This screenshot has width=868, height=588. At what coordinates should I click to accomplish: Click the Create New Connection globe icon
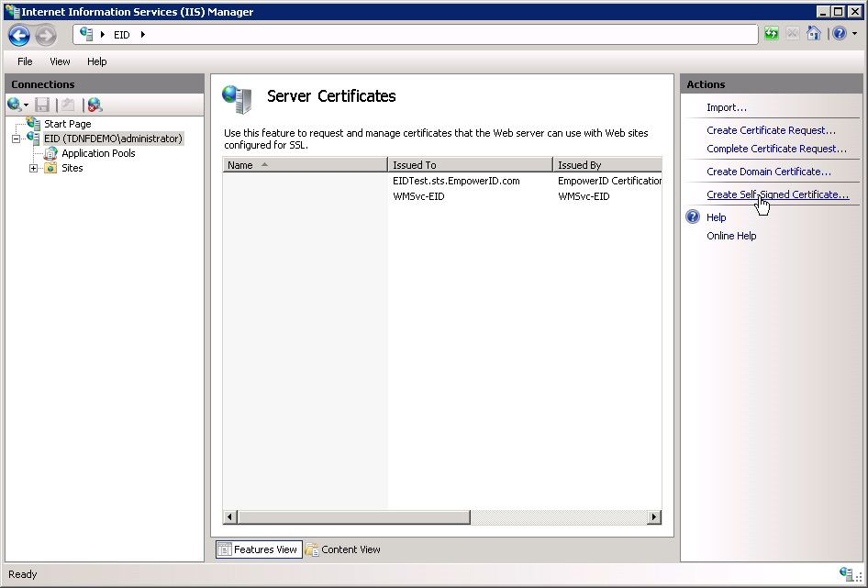click(14, 104)
